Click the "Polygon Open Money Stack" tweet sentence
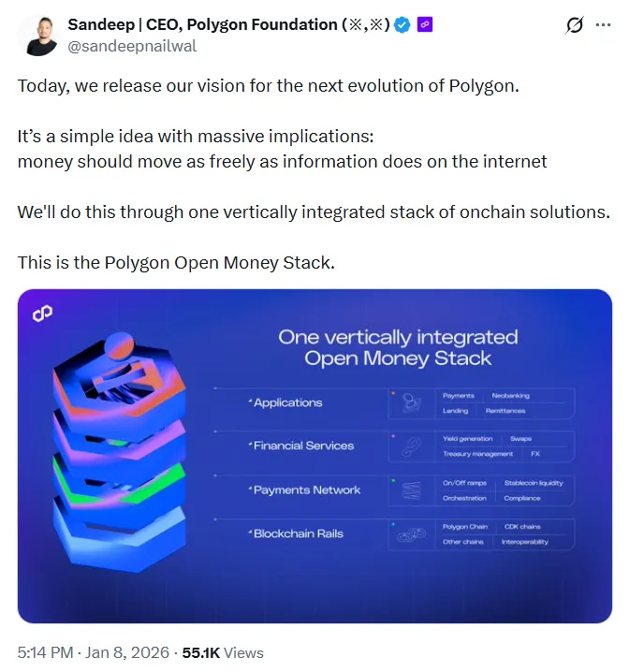The height and width of the screenshot is (672, 629). [175, 262]
